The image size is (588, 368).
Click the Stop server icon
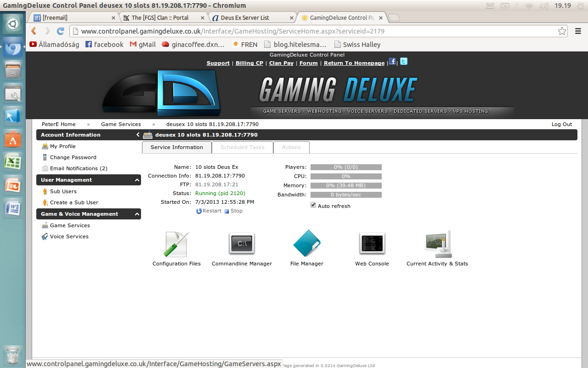pyautogui.click(x=226, y=211)
